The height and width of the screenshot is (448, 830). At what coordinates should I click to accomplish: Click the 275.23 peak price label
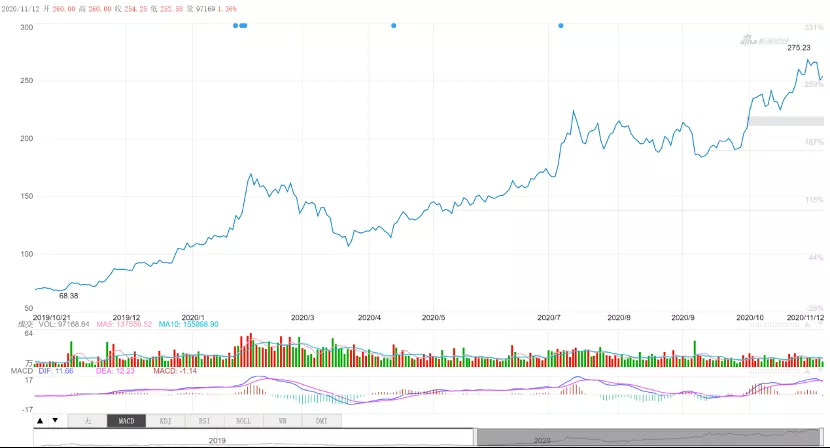pyautogui.click(x=799, y=48)
